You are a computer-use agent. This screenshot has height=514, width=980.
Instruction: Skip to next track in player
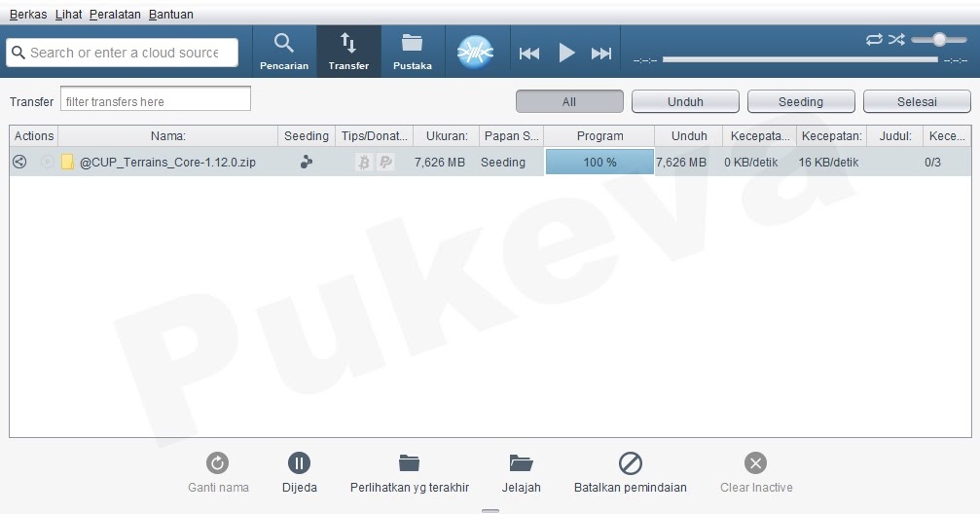(x=601, y=54)
